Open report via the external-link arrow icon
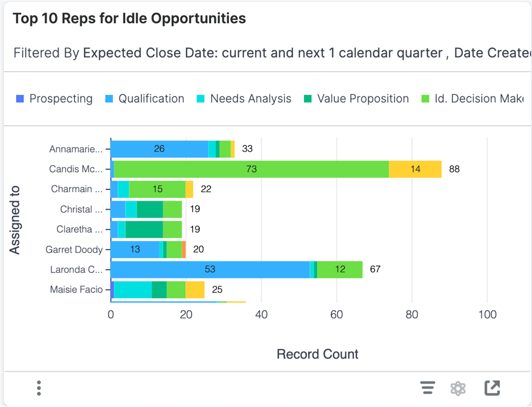 tap(492, 388)
